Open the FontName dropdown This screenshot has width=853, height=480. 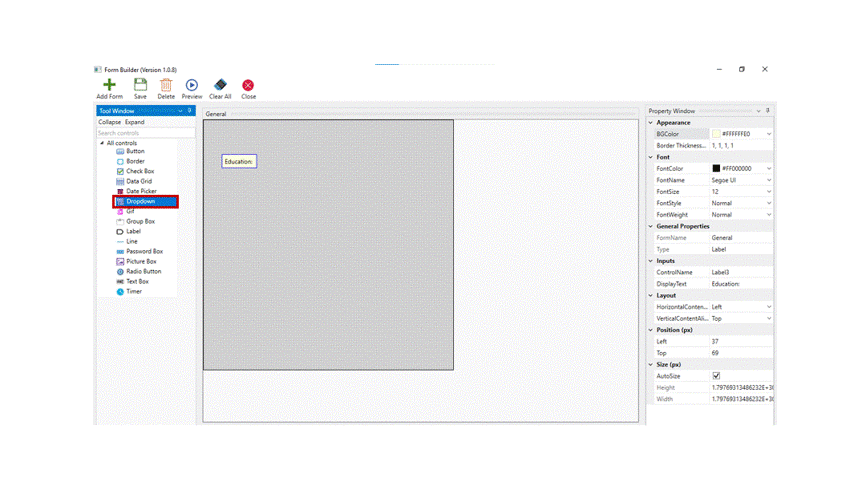[768, 180]
